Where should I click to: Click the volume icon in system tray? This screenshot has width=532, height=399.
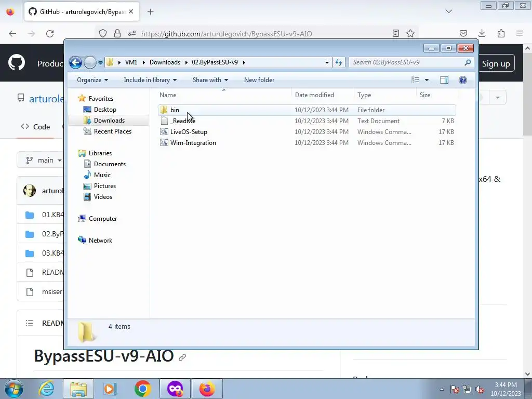coord(480,390)
